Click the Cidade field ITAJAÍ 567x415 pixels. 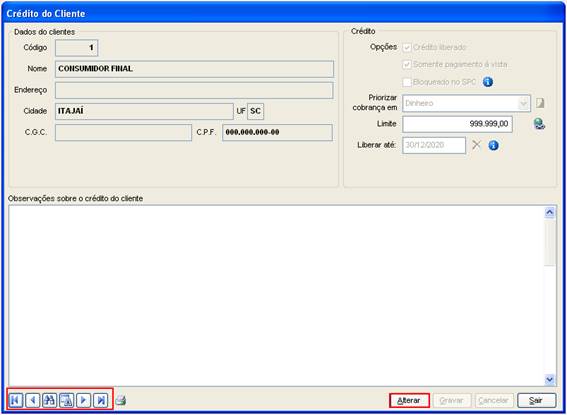pyautogui.click(x=144, y=111)
